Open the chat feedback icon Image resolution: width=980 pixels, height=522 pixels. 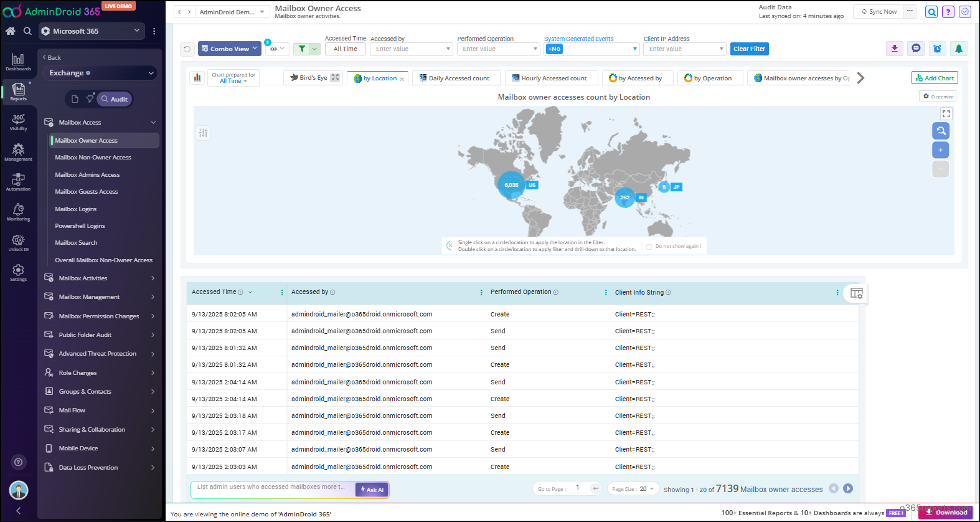[x=916, y=49]
